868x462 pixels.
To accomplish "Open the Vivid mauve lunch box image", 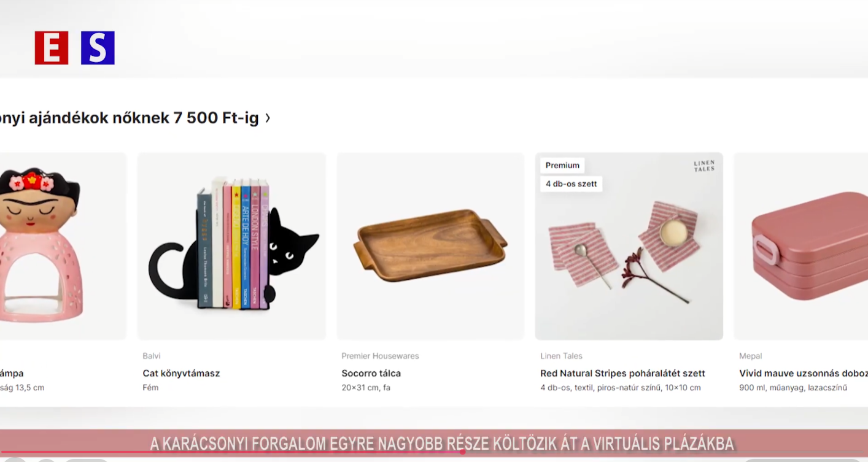I will (x=801, y=246).
